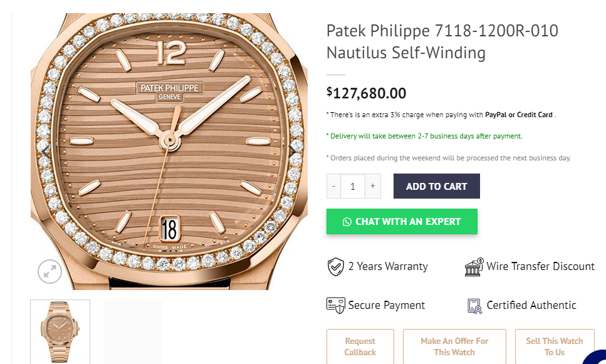Open Sell This Watch To Us
The image size is (606, 364).
coord(555,346)
